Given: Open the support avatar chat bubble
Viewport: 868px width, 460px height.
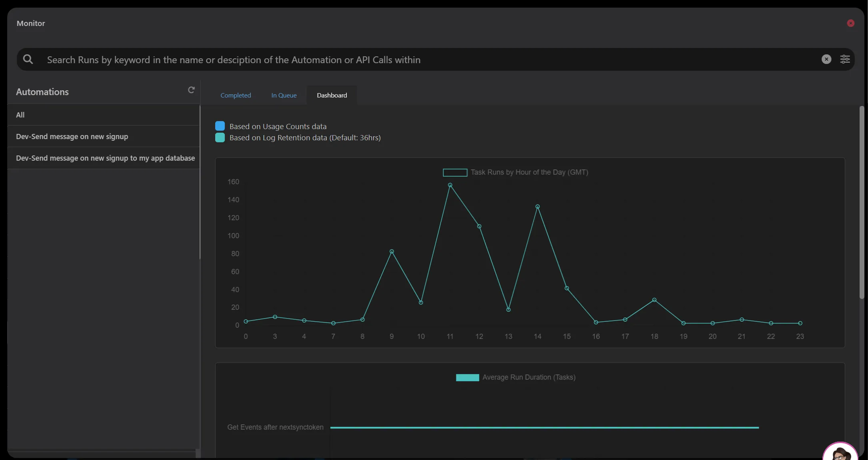Looking at the screenshot, I should tap(840, 452).
